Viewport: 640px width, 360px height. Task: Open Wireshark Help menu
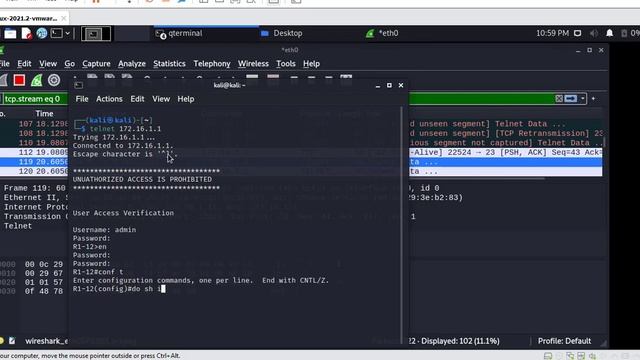(x=311, y=64)
